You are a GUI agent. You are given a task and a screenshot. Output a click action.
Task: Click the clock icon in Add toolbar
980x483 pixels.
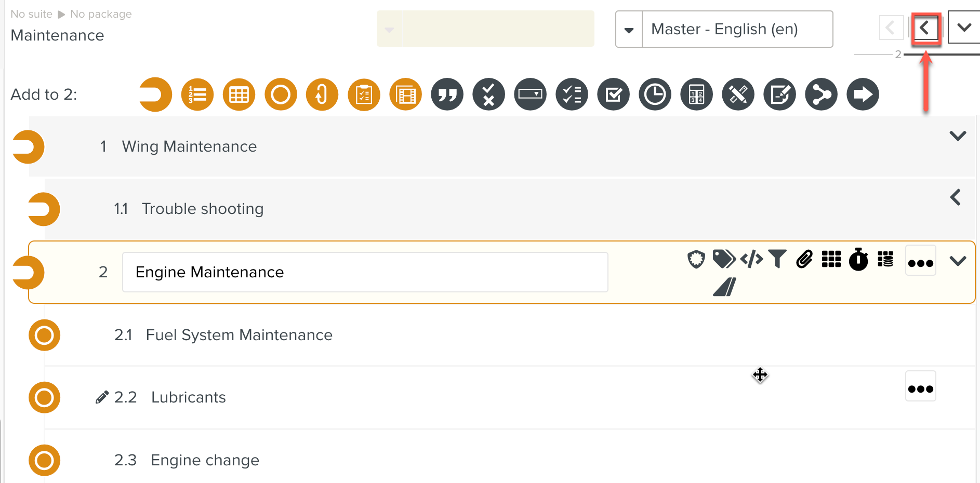click(655, 95)
